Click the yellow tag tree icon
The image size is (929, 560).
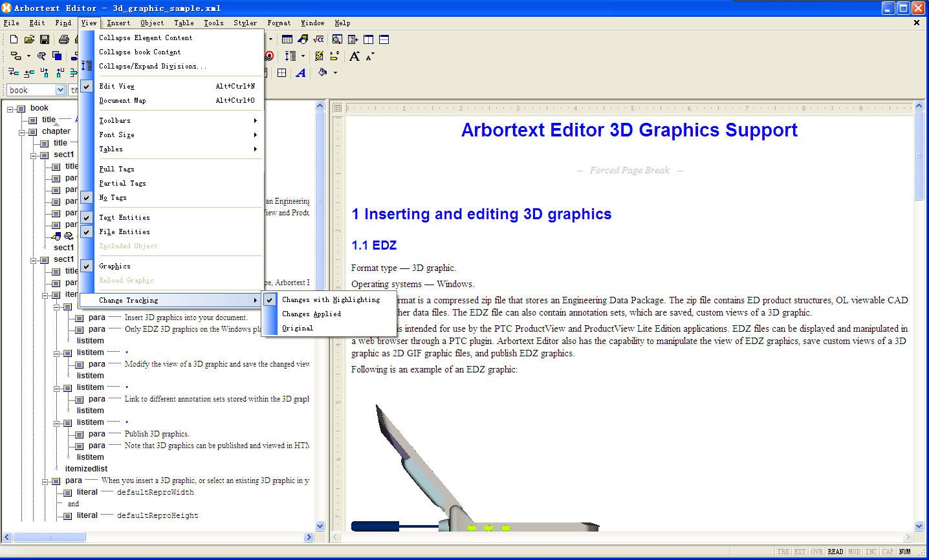pos(16,56)
